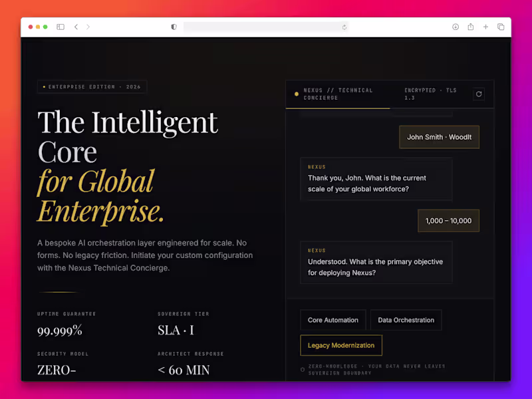
Task: Choose the Data Orchestration option
Action: [406, 320]
